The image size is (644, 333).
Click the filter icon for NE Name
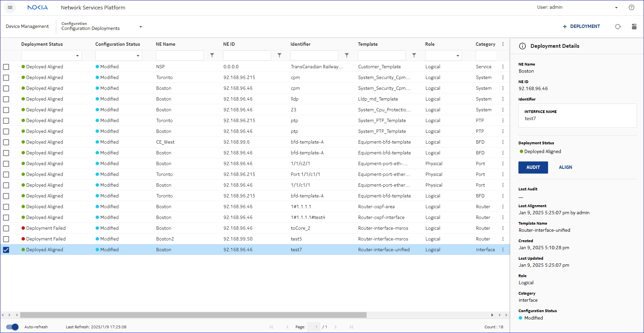click(212, 55)
